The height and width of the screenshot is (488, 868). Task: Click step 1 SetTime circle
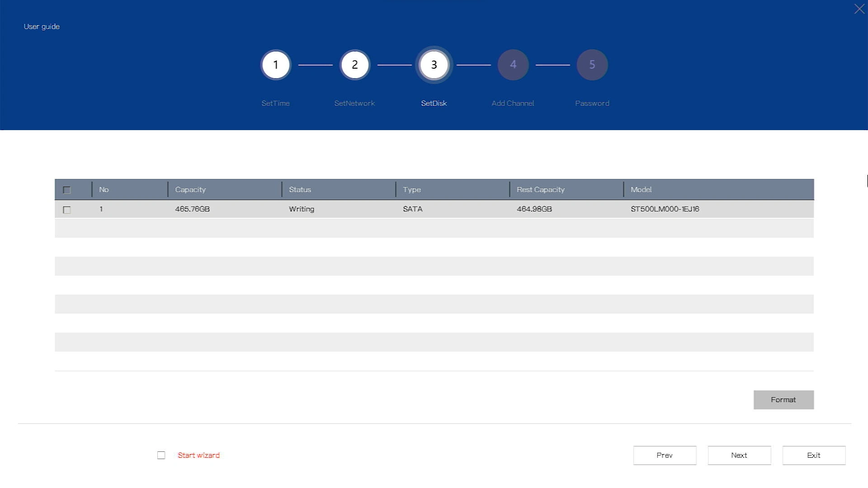[x=275, y=65]
